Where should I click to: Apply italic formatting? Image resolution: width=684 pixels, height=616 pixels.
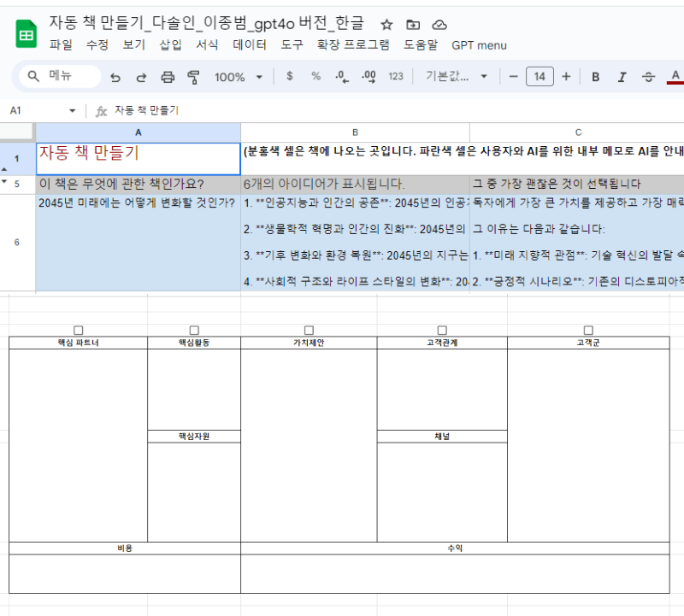point(622,77)
